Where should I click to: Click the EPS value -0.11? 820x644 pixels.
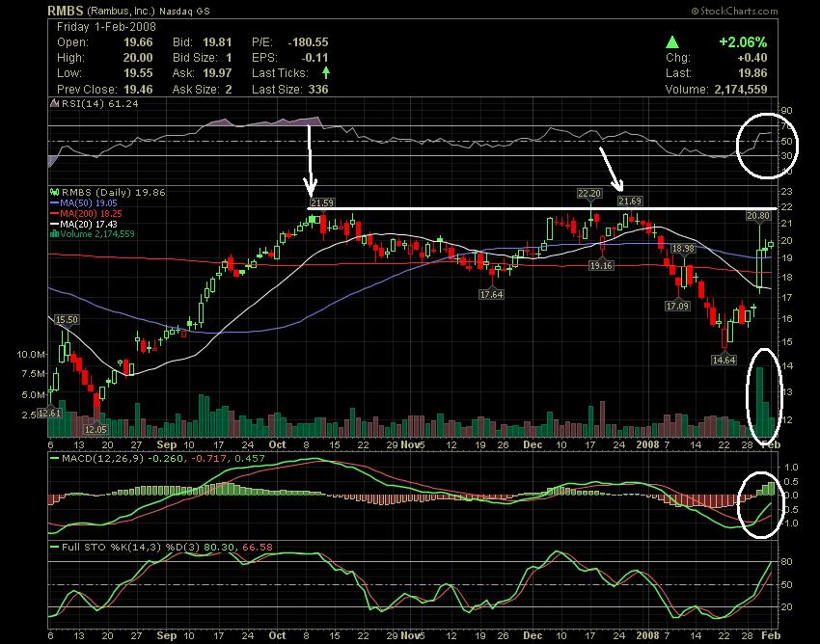[x=314, y=58]
